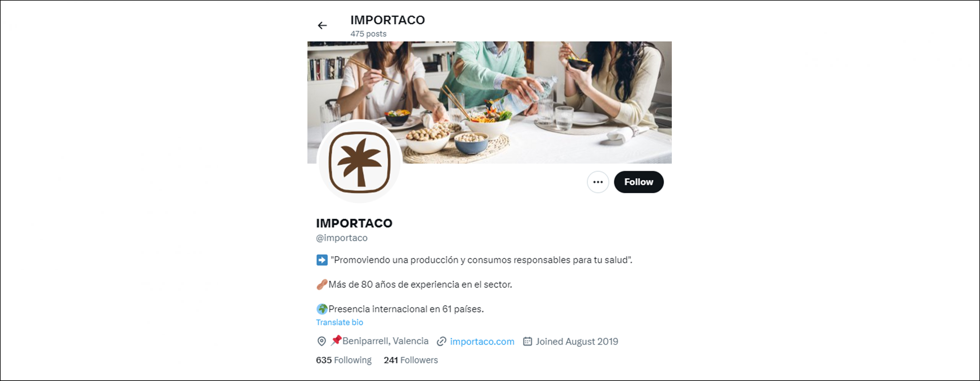Click the peanut emoji in bio
Screen dimensions: 980x381
[322, 285]
